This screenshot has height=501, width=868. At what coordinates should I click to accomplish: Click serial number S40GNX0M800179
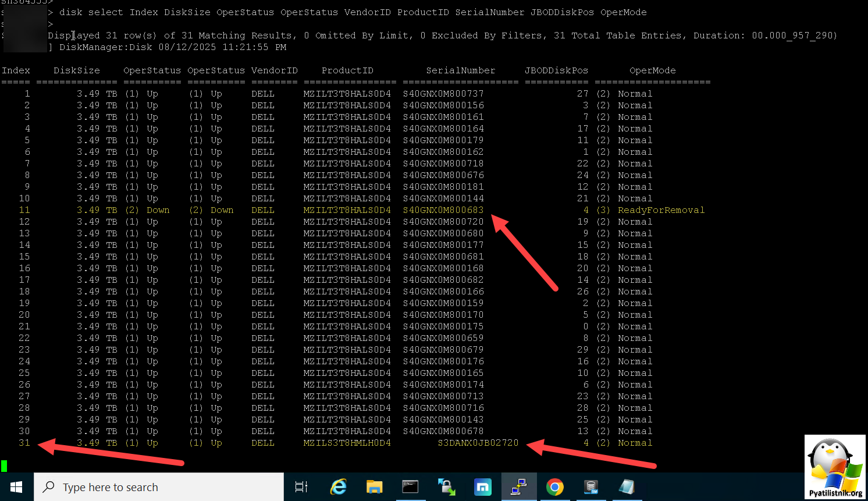443,140
